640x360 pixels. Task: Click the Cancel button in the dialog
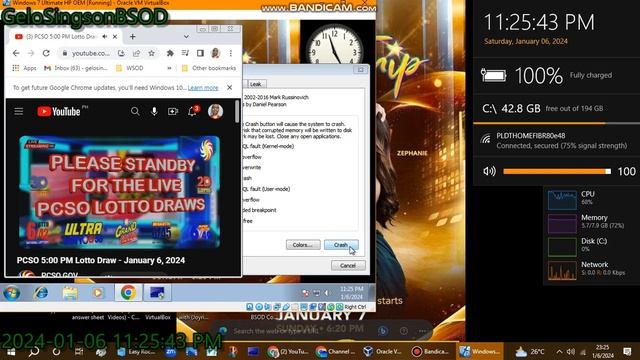(348, 266)
